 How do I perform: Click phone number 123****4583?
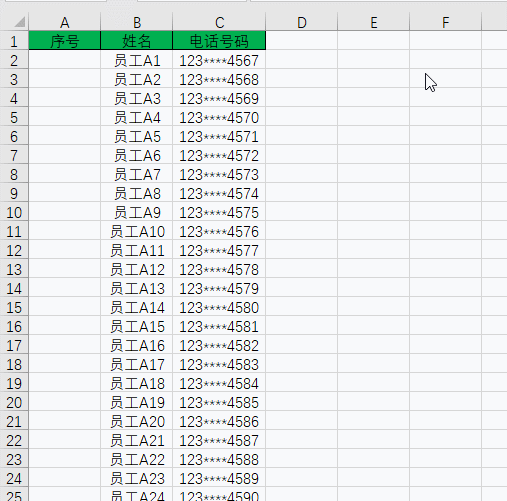(219, 364)
